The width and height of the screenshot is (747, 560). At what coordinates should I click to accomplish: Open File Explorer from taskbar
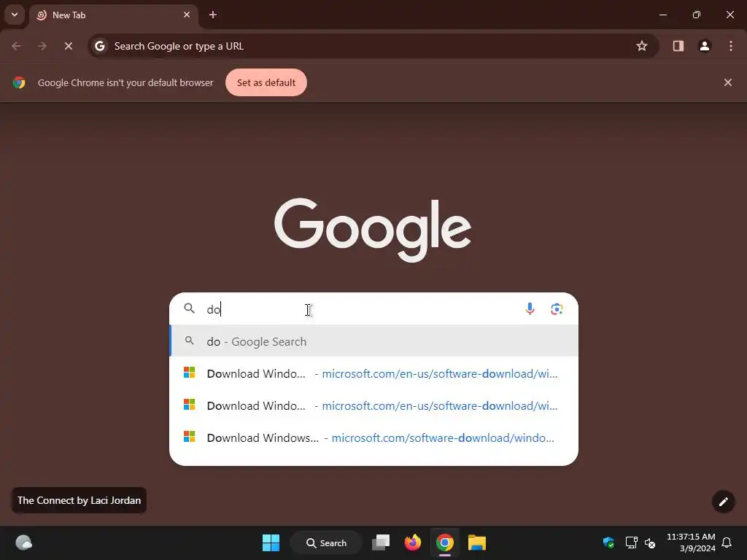(476, 542)
